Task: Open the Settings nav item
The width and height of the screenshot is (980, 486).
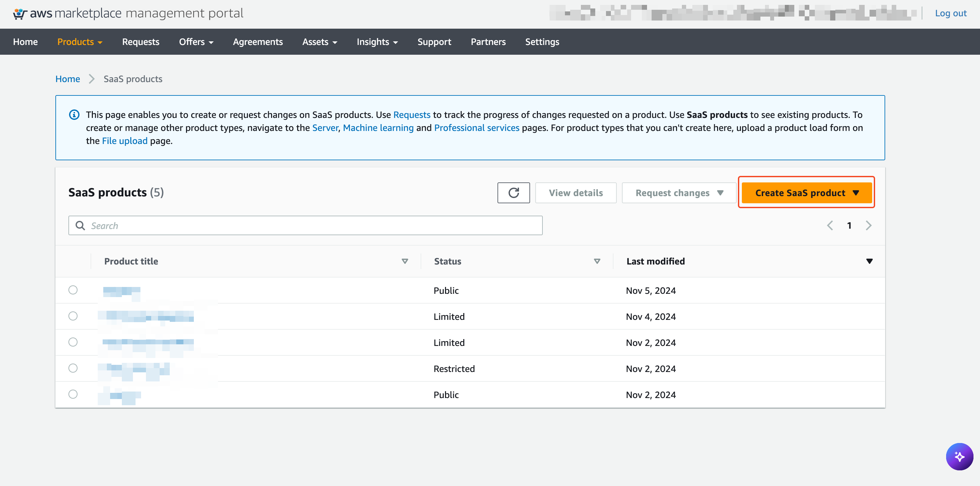Action: pos(542,42)
